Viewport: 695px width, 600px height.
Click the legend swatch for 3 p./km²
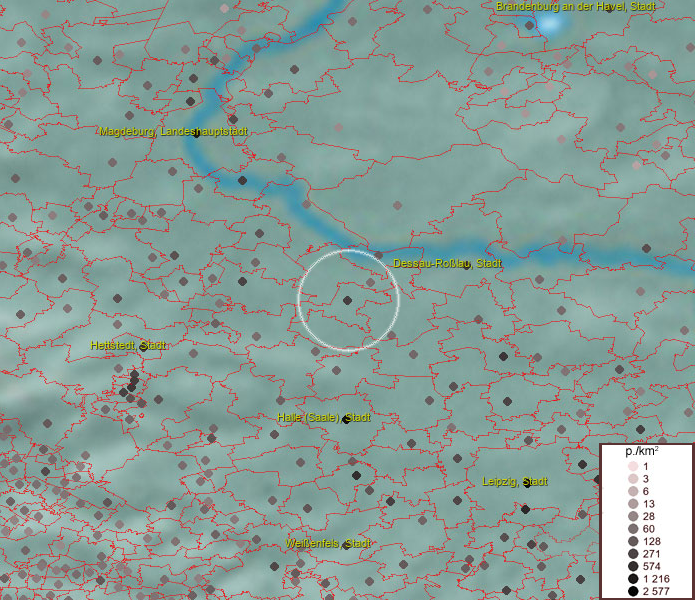coord(633,479)
